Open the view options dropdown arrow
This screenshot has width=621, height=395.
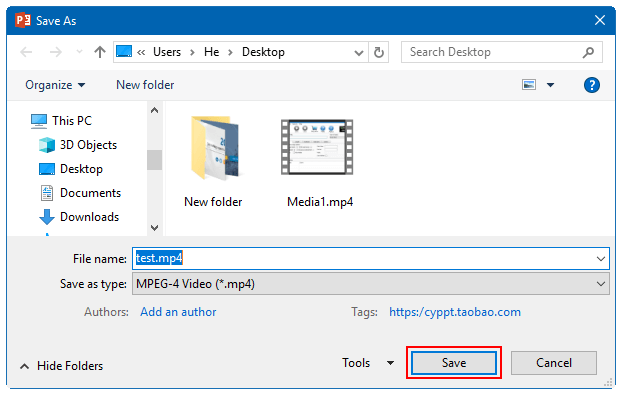550,85
